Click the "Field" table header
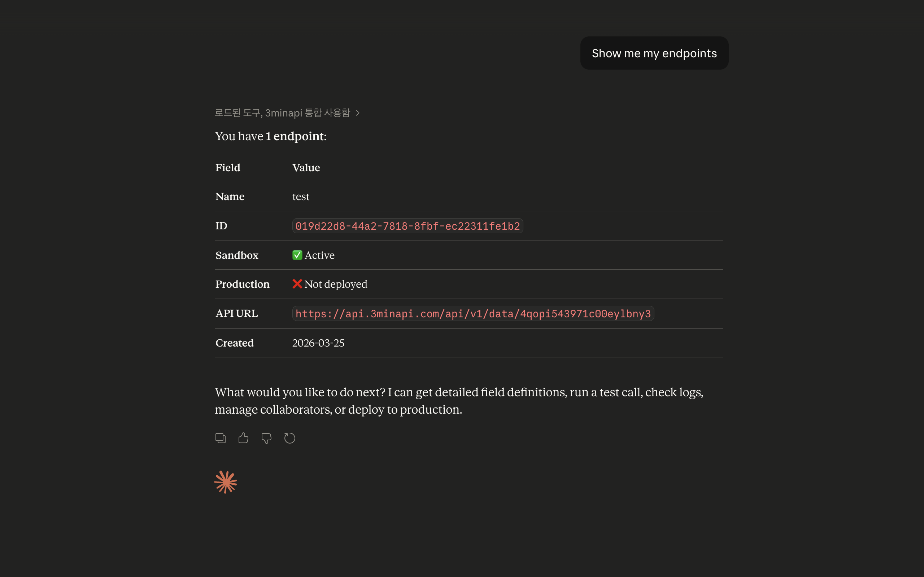The width and height of the screenshot is (924, 577). coord(227,167)
